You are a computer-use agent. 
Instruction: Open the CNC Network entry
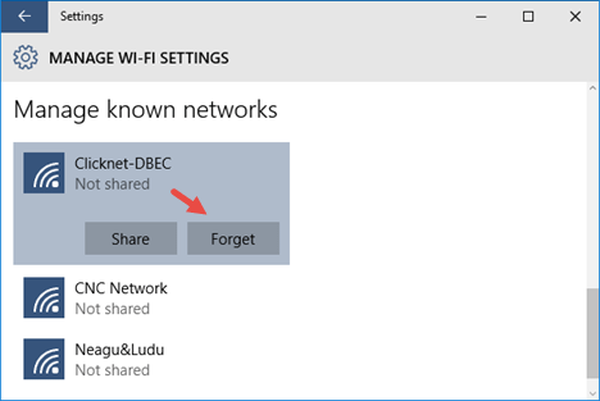click(x=152, y=297)
